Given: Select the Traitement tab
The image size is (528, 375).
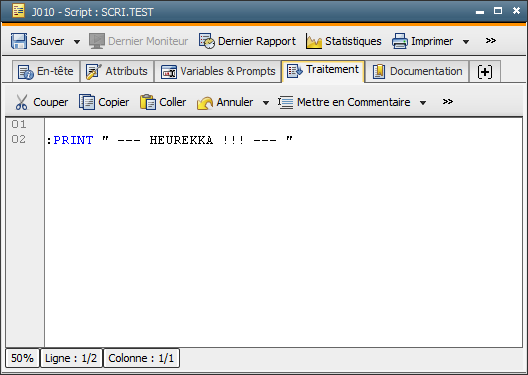Looking at the screenshot, I should 323,71.
